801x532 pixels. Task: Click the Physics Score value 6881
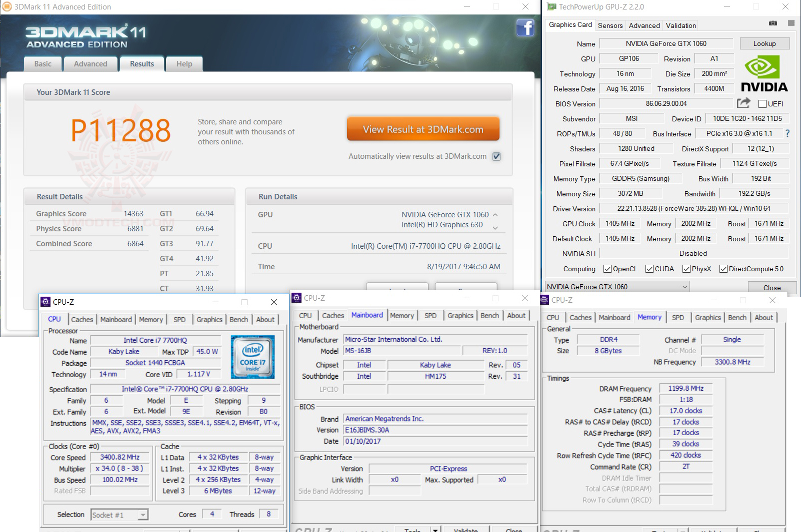coord(135,229)
